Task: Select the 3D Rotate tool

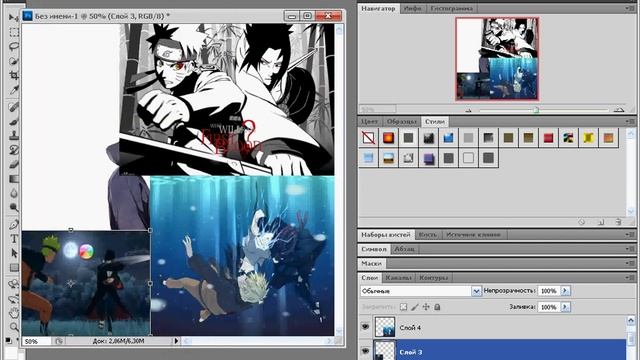Action: pos(13,284)
